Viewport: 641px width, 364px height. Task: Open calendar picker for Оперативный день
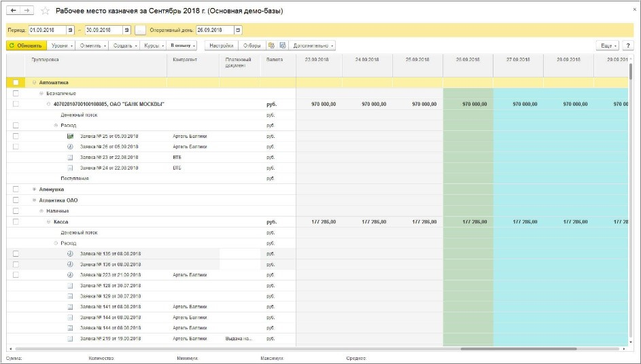237,31
